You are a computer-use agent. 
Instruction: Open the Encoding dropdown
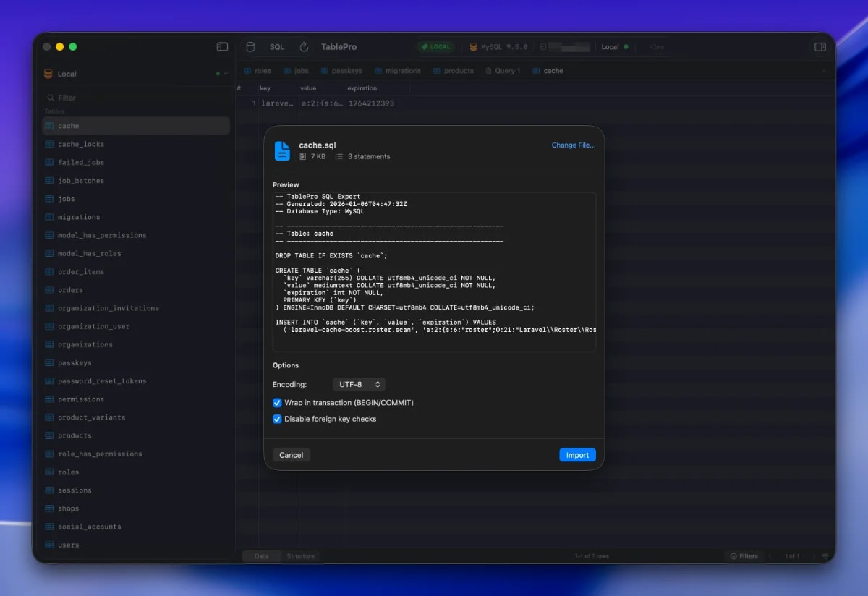click(359, 384)
